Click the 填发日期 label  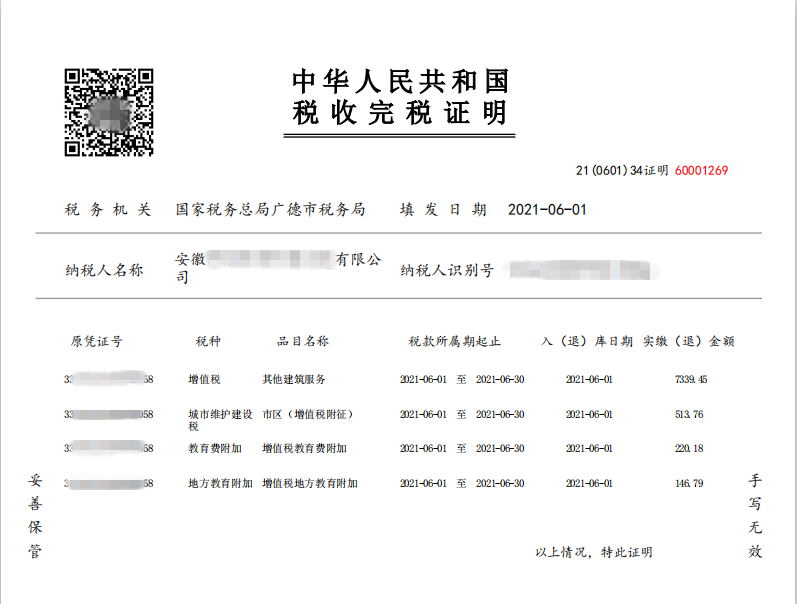pos(443,209)
